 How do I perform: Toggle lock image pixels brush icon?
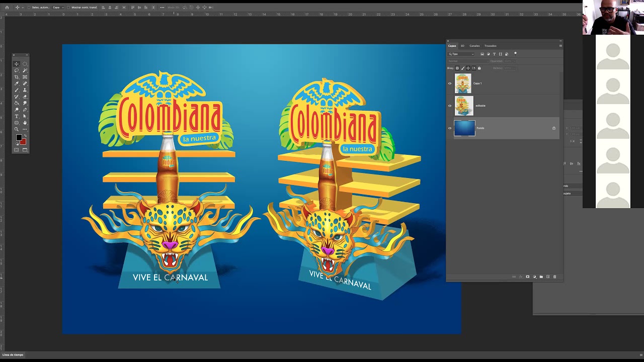(x=462, y=68)
